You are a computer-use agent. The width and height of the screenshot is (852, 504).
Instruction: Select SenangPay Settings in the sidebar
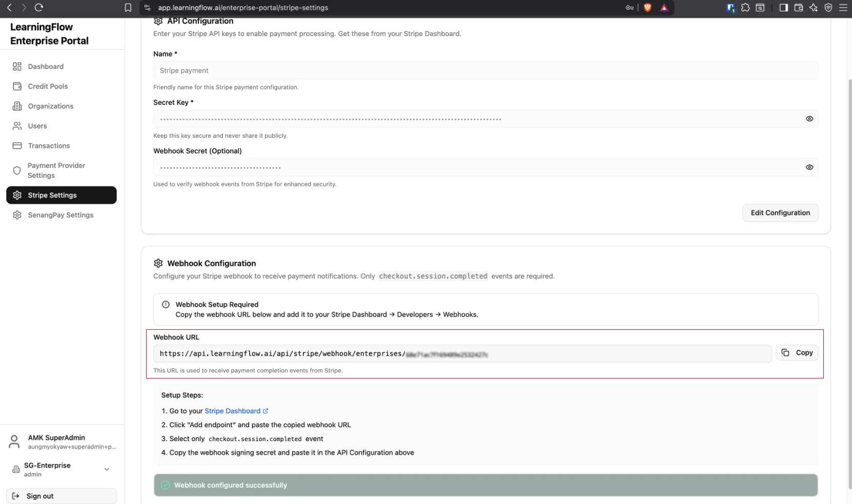[17, 215]
